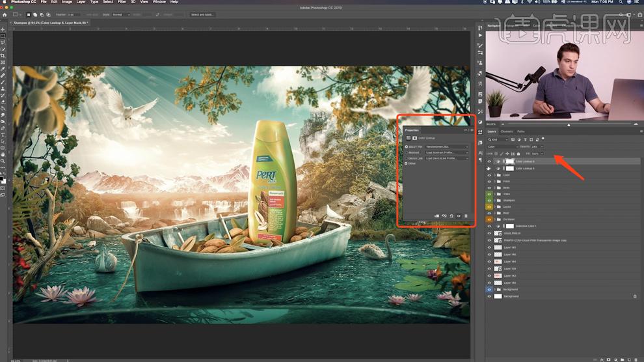644x362 pixels.
Task: Hide the Color Lookup 6 layer
Action: (489, 161)
